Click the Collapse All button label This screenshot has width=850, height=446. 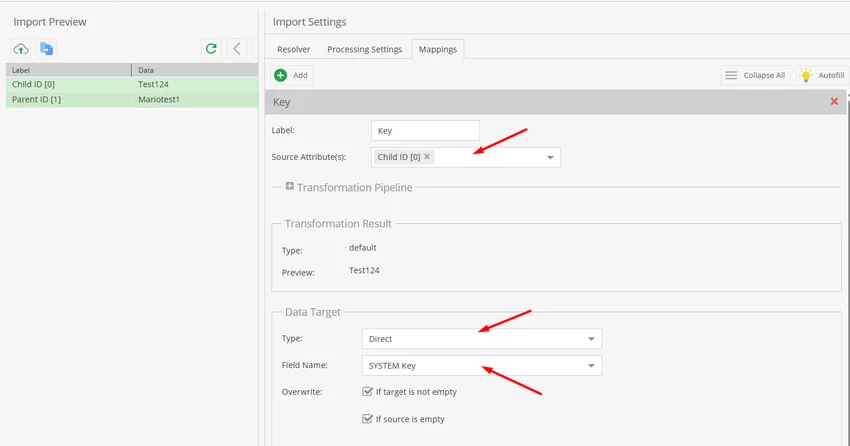[x=764, y=75]
